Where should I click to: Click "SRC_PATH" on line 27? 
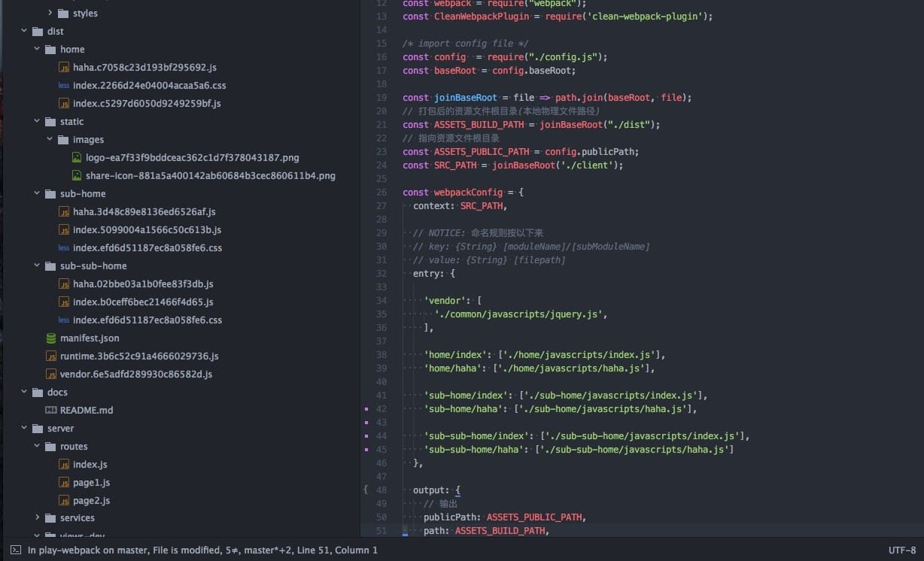click(482, 205)
